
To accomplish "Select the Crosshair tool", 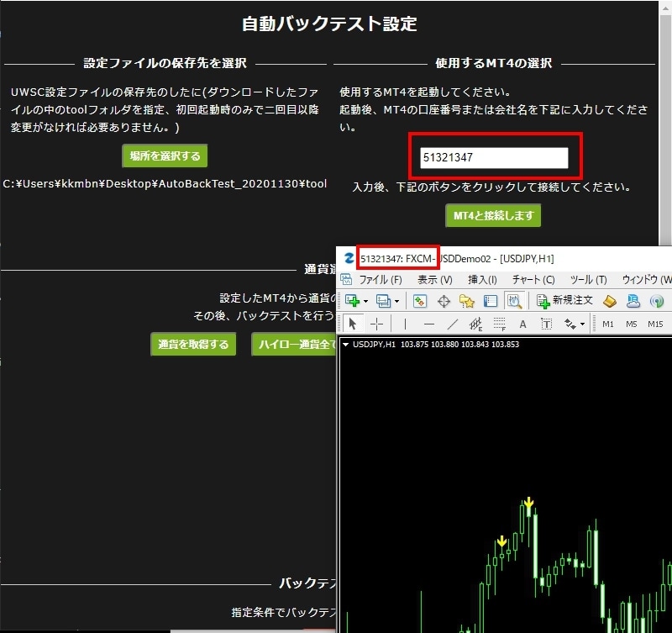I will (376, 324).
